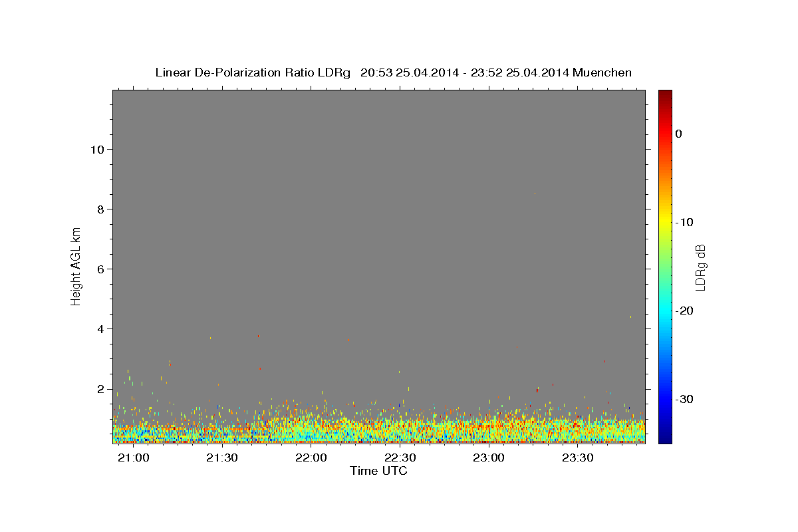
Task: Click the 21:00 time tick label
Action: pos(134,458)
